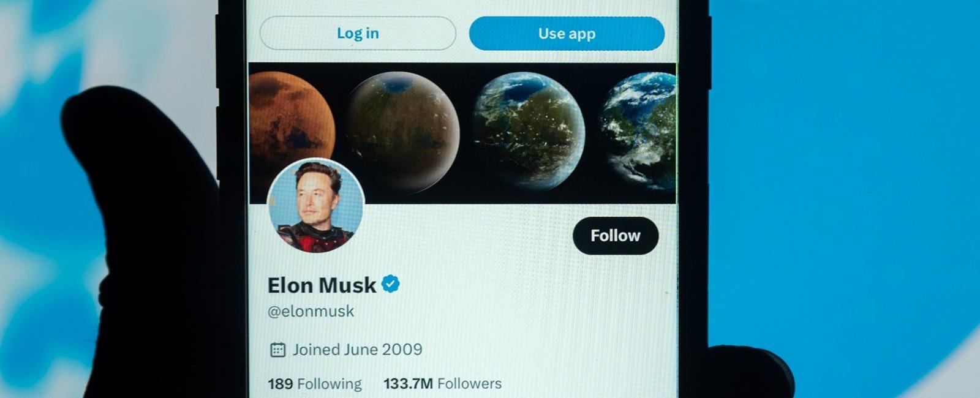Screen dimensions: 980x398
Task: Tap the blue Use app button
Action: coord(566,34)
